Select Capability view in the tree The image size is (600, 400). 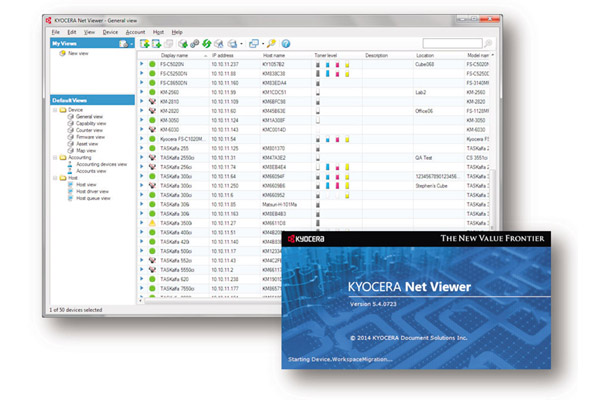(91, 124)
